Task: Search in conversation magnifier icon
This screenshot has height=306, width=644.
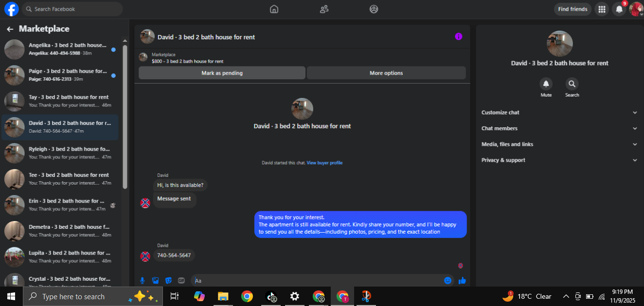Action: (x=572, y=84)
